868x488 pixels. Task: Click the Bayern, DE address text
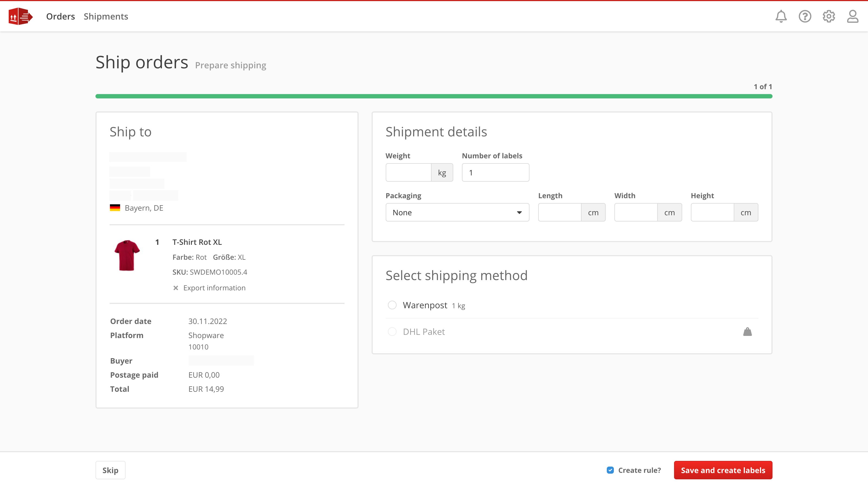click(x=144, y=208)
